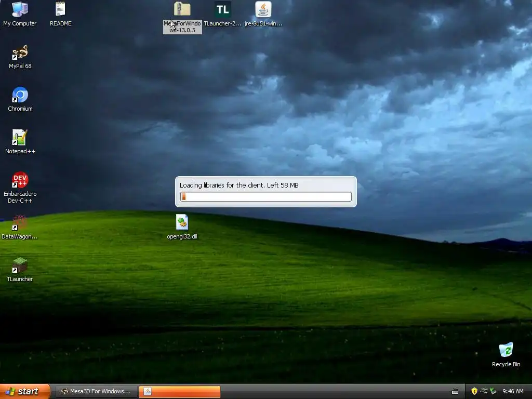This screenshot has width=532, height=399.
Task: Click the loading libraries progress bar
Action: [x=266, y=196]
